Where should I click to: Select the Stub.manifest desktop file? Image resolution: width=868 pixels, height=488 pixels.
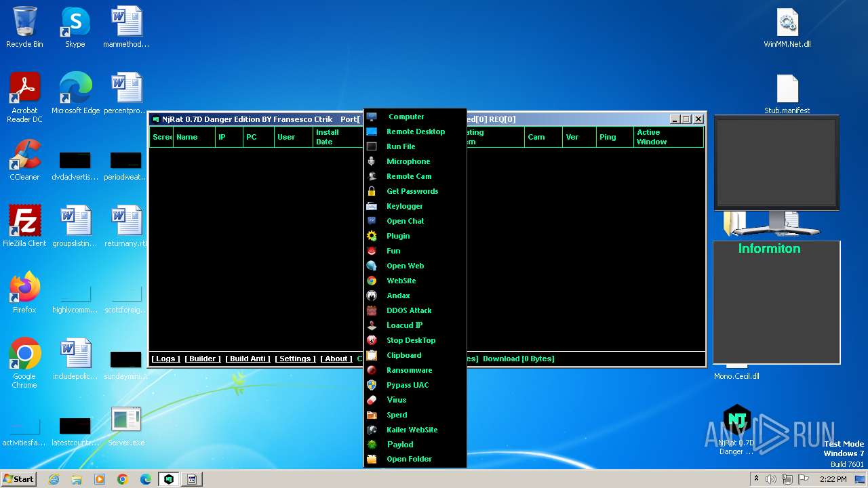(x=787, y=94)
